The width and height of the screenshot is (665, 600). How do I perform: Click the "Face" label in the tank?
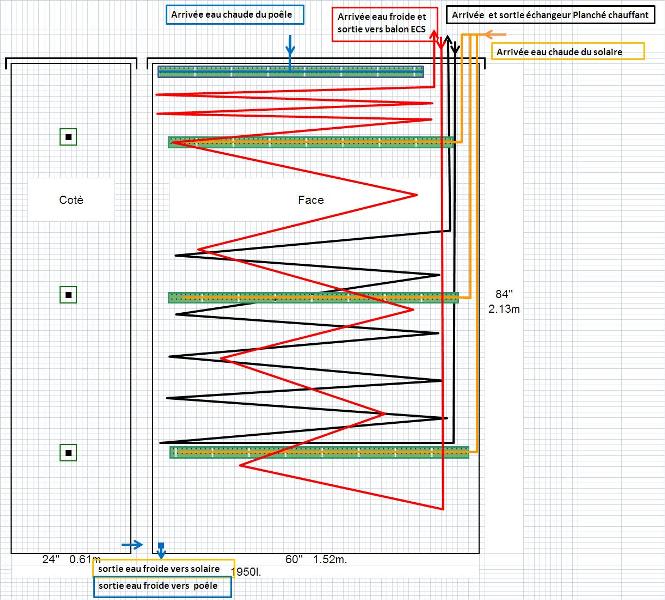point(311,200)
